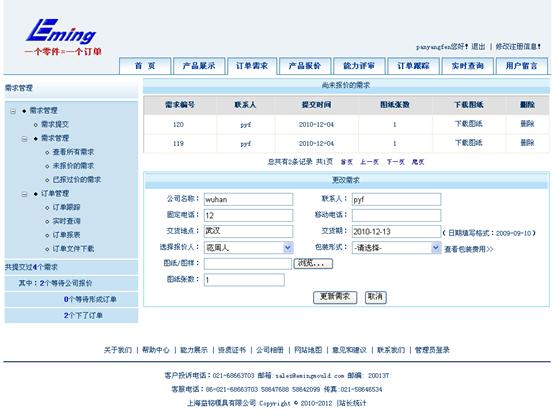Open the 选择报价人 dropdown
Viewport: 553px width, 417px height.
(248, 248)
